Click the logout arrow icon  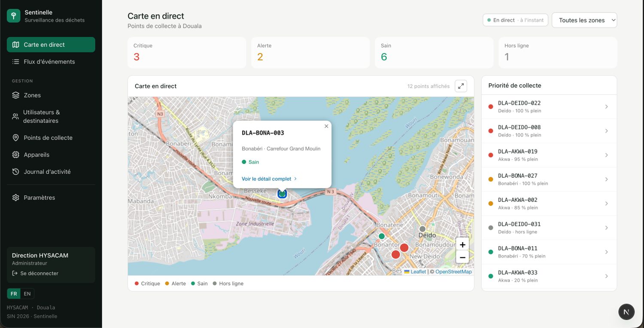click(15, 273)
